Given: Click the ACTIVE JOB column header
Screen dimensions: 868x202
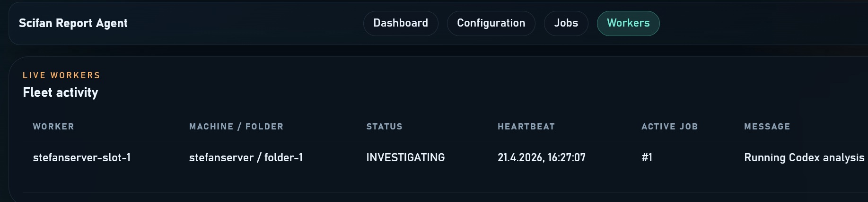Looking at the screenshot, I should pos(669,127).
